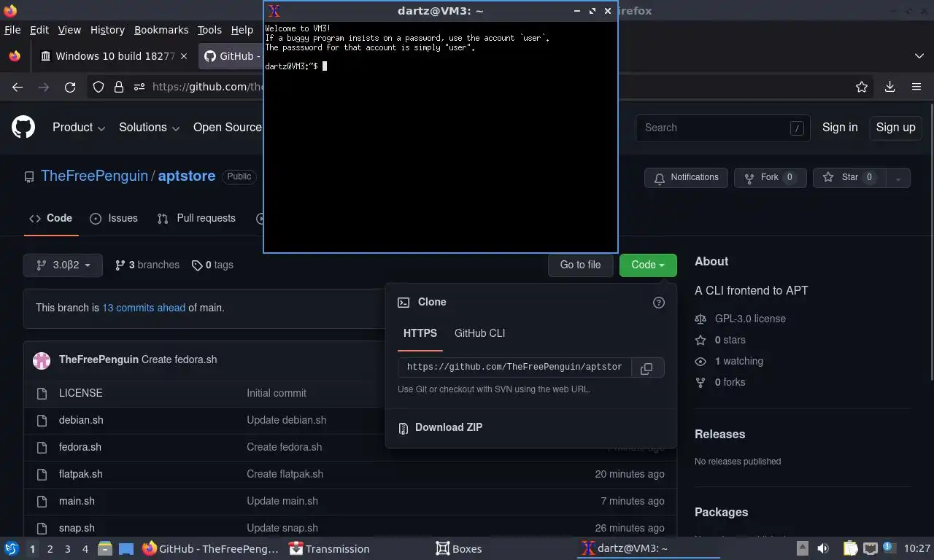Viewport: 934px width, 560px height.
Task: Switch to Windows 10 build 18277 browser tab
Action: coord(115,56)
